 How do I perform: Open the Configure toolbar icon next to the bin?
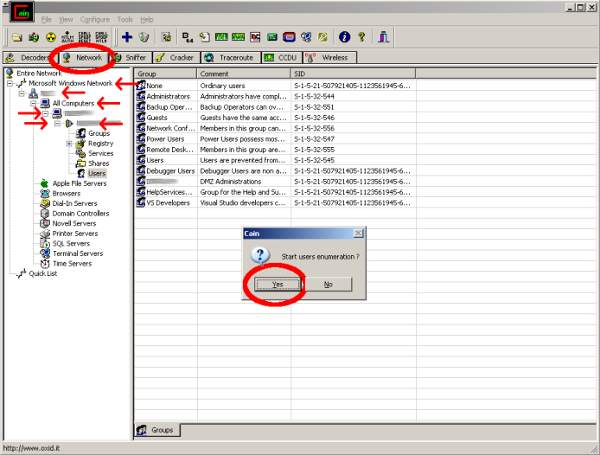point(166,37)
